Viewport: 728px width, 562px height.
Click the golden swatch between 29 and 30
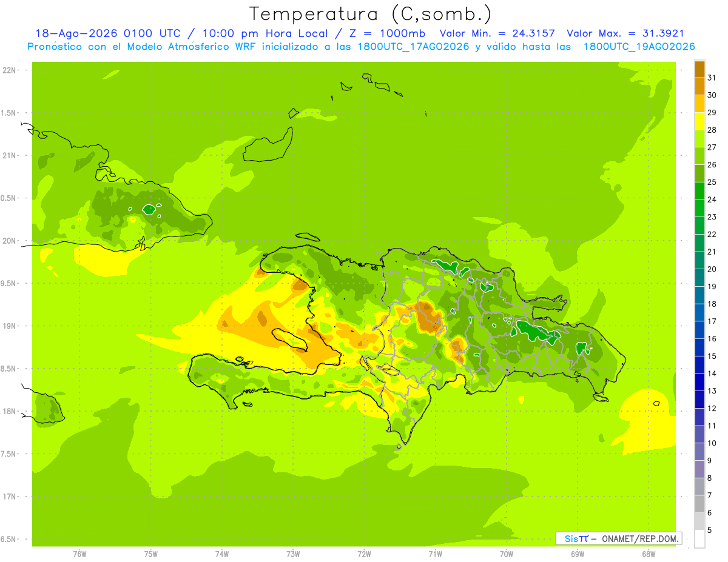pos(699,104)
